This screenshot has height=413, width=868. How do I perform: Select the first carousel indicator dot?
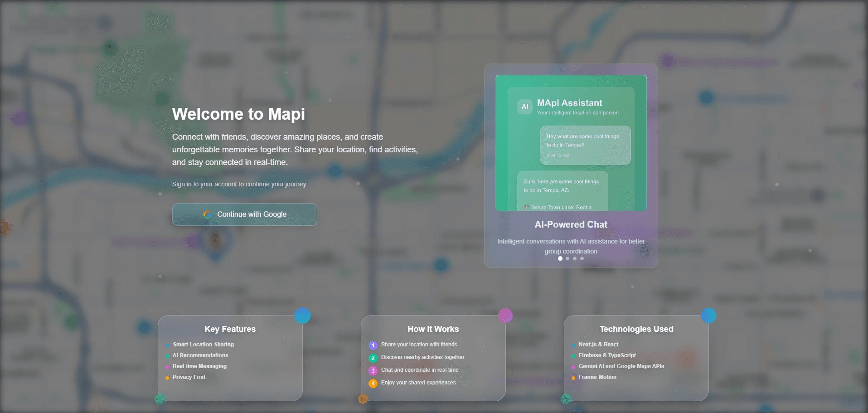click(x=560, y=258)
